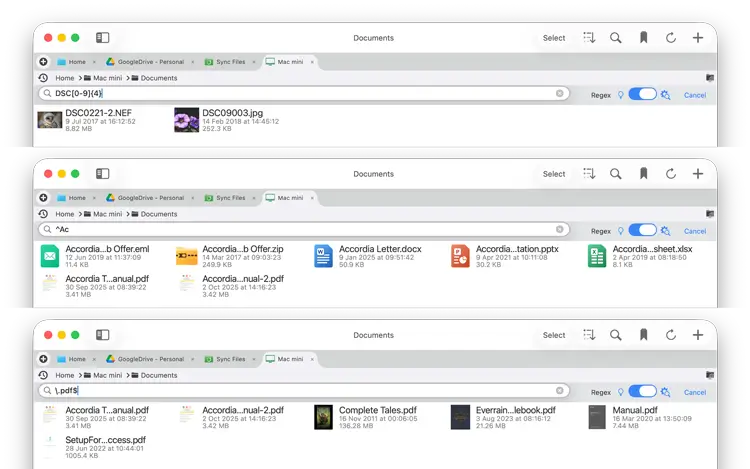
Task: Click Select button in the ^Ac window
Action: tap(554, 174)
